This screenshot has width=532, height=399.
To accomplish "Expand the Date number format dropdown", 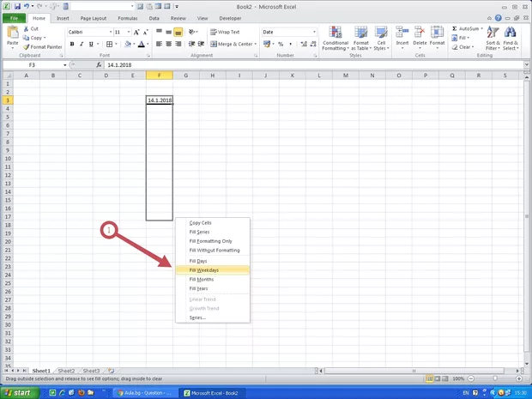I will click(314, 32).
